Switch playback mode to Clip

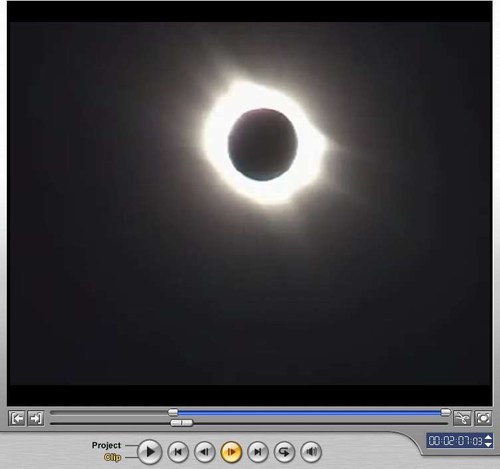[112, 457]
